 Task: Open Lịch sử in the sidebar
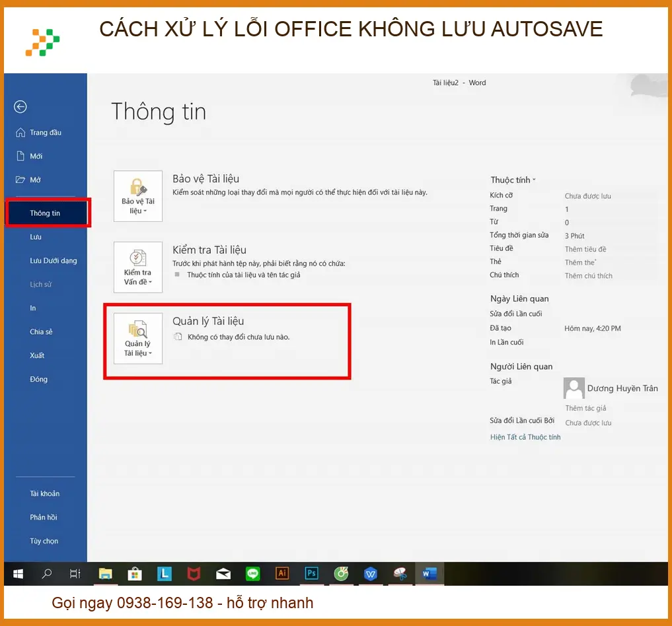coord(40,285)
